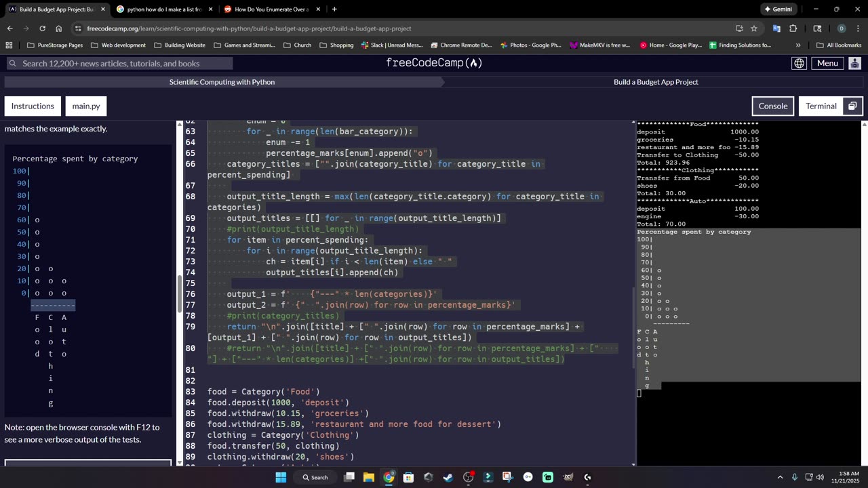Open Snipping Tool on taskbar
Viewport: 868px width, 488px height.
508,477
